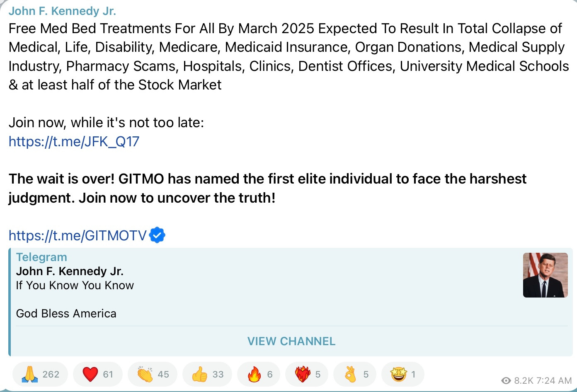Click the "If You Know You Know" description

[75, 286]
